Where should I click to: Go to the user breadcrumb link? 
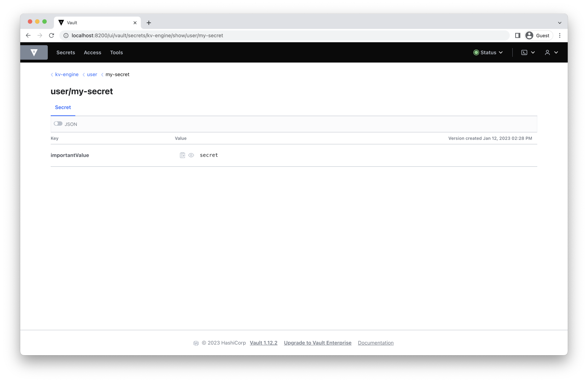point(92,75)
